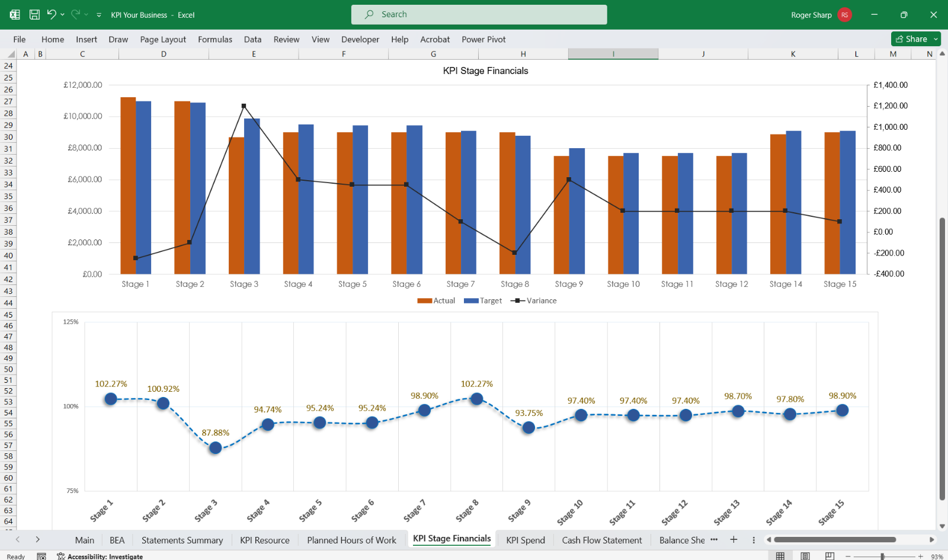Click the zoom in plus button

[x=920, y=556]
